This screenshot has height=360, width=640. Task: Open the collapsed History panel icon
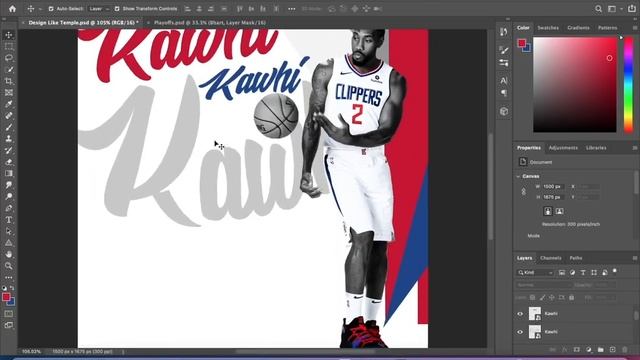(x=504, y=32)
